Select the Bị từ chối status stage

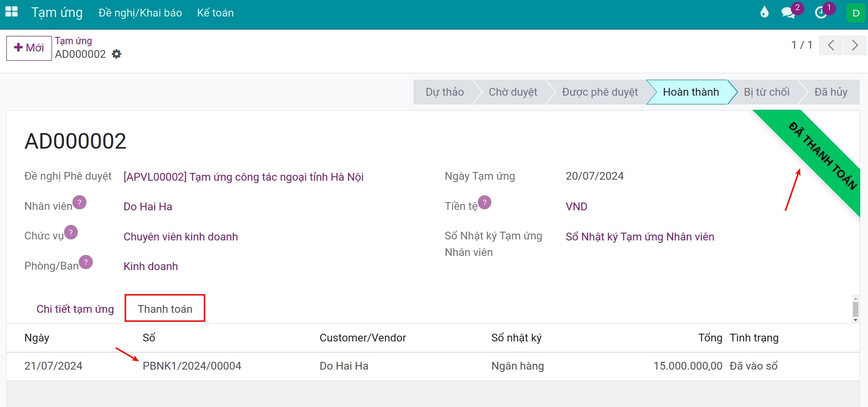(766, 92)
